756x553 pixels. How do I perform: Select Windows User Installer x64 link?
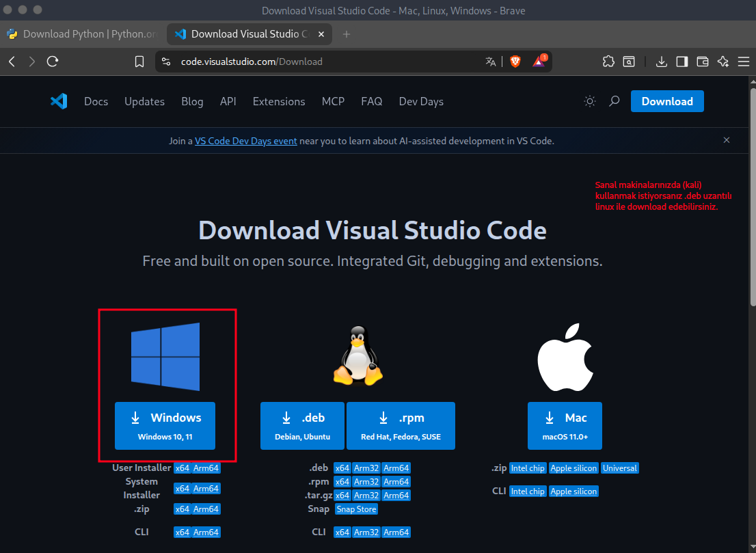pyautogui.click(x=183, y=468)
